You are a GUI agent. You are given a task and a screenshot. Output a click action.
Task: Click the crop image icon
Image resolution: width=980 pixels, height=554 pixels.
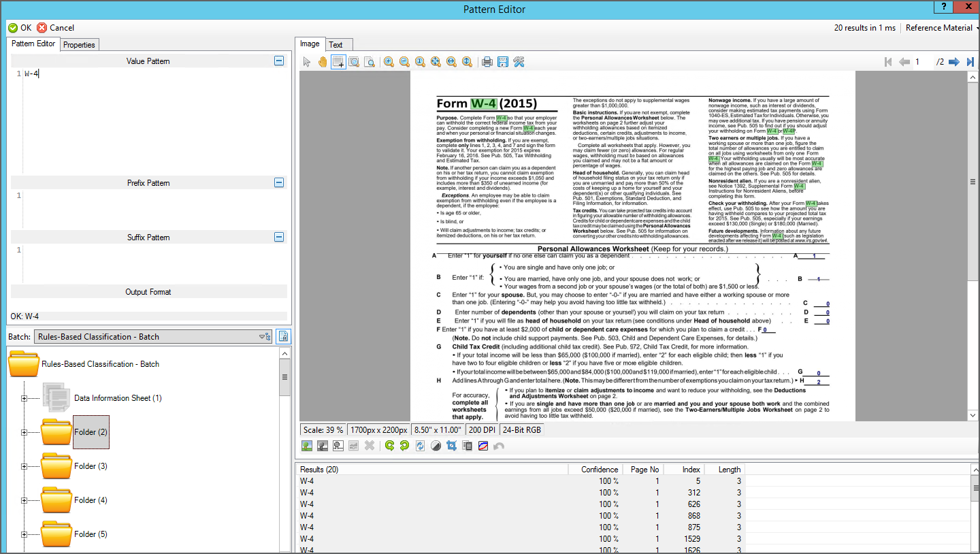click(x=451, y=446)
